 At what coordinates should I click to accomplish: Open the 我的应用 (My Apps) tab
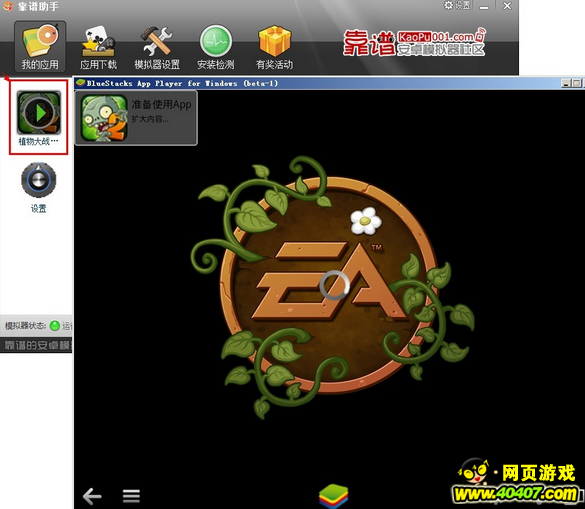40,47
